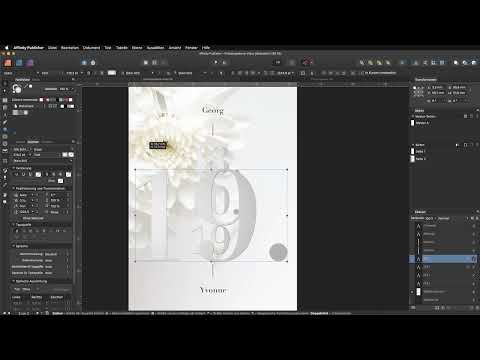Open the blend mode Normal dropdown in layers panel
The image size is (480, 360).
(452, 218)
